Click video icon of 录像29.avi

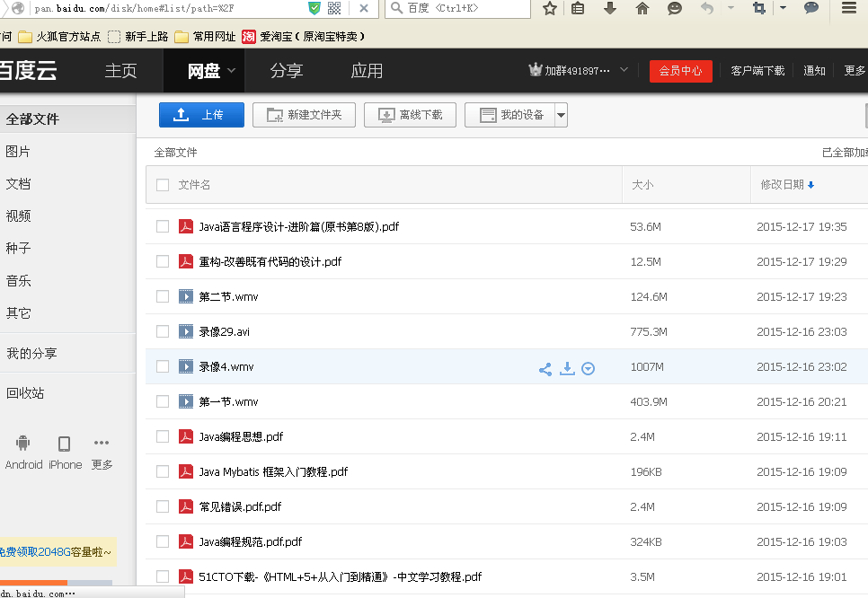pyautogui.click(x=185, y=331)
